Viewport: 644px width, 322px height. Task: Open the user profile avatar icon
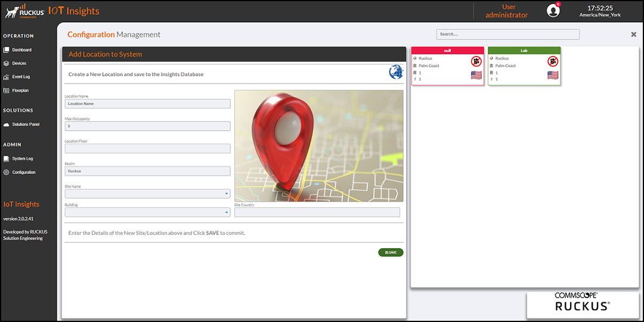tap(553, 11)
